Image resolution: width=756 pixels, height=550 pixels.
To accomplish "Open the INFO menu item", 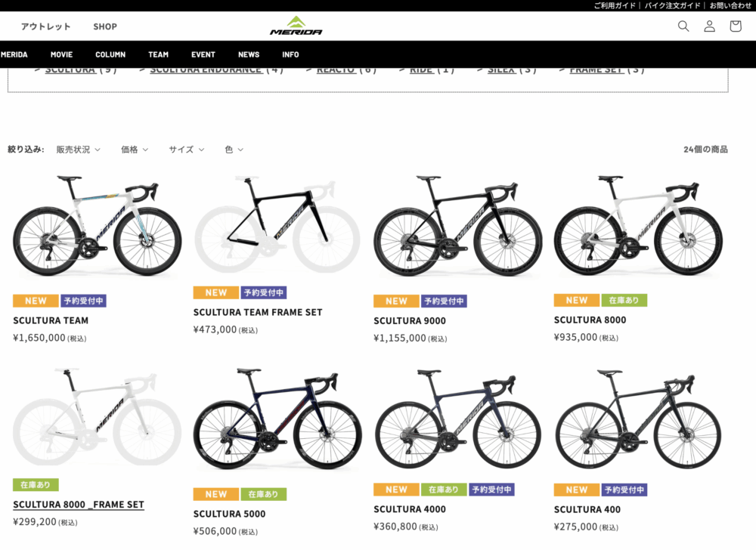I will 291,54.
